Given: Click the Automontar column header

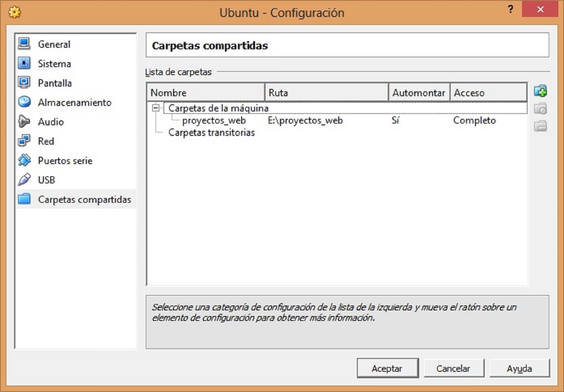Looking at the screenshot, I should pos(419,93).
